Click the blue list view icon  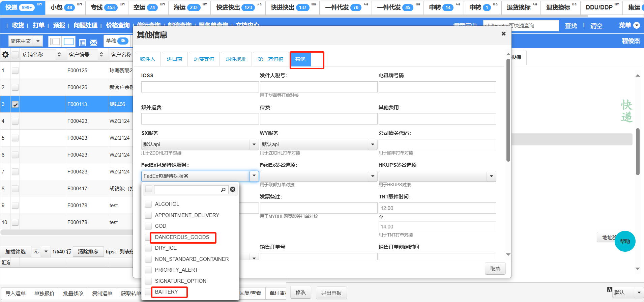(x=82, y=43)
